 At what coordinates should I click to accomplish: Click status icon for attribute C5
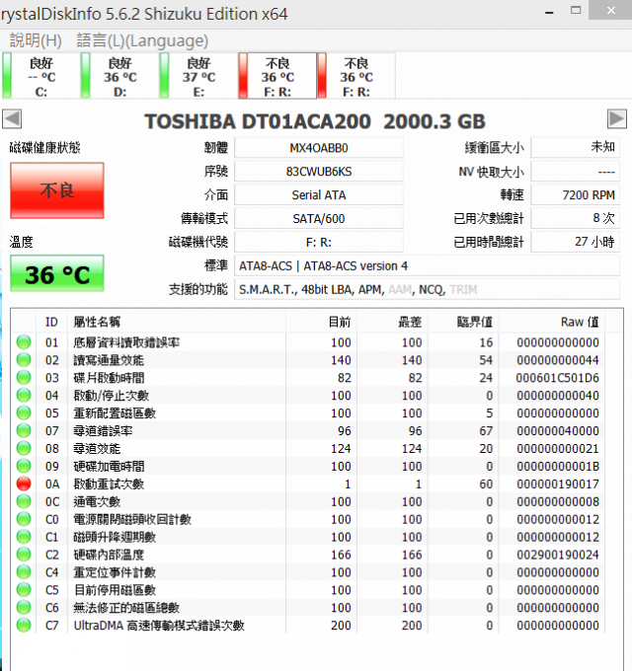click(x=24, y=590)
